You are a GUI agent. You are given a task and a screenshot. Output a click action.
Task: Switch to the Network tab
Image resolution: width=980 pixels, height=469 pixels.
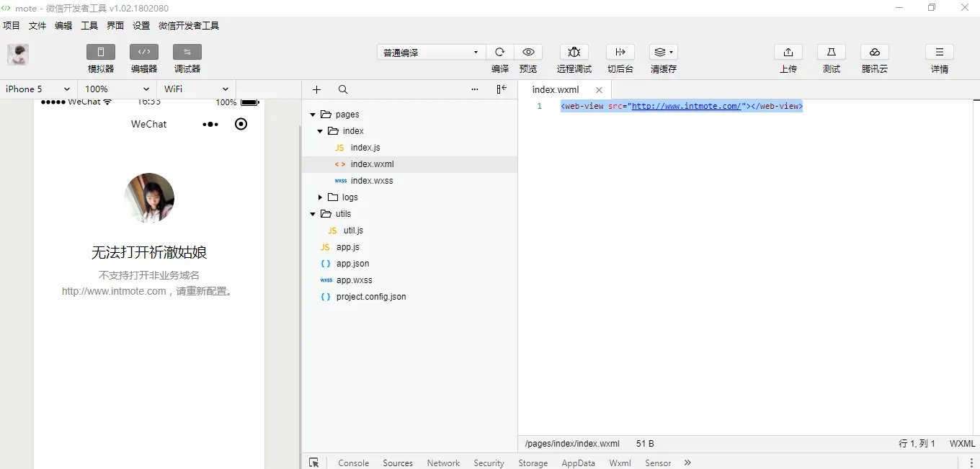pos(443,463)
